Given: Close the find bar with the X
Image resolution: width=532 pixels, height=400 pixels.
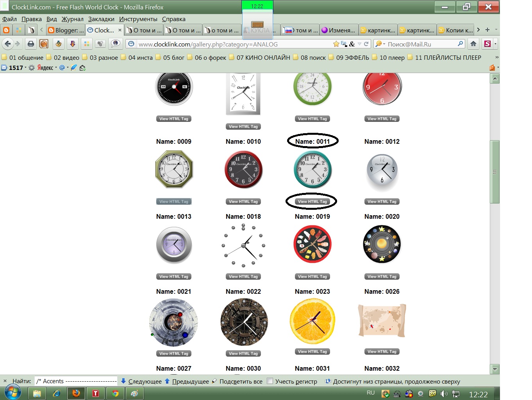Looking at the screenshot, I should (5, 381).
